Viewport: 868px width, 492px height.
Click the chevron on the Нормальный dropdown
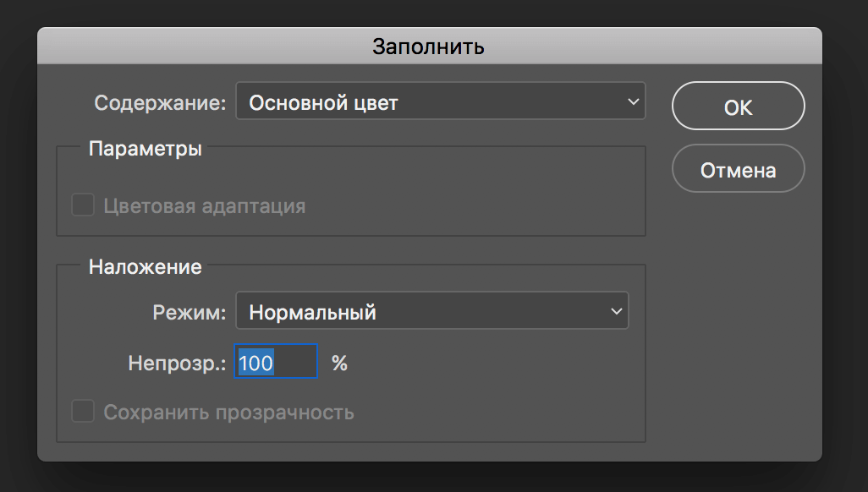point(616,312)
